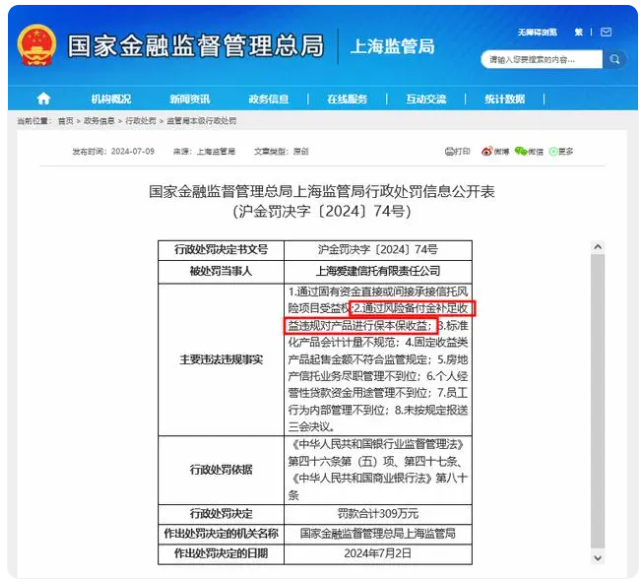644x586 pixels.
Task: Open the 在线服务 menu
Action: coord(347,99)
